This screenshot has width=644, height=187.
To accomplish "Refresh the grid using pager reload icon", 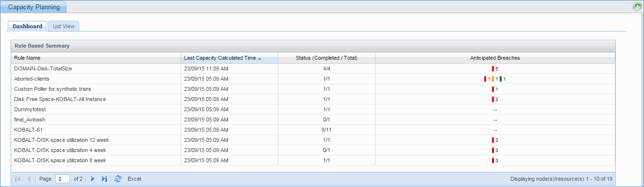I will (x=118, y=179).
